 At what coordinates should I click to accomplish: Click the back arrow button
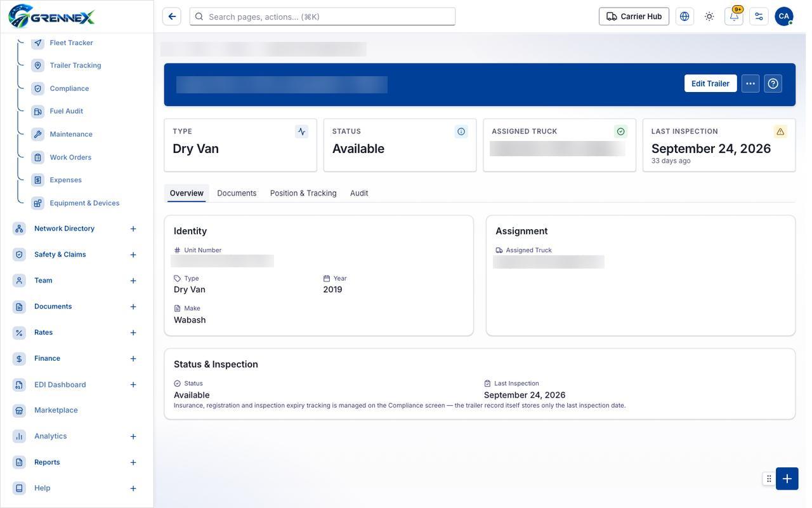click(172, 17)
